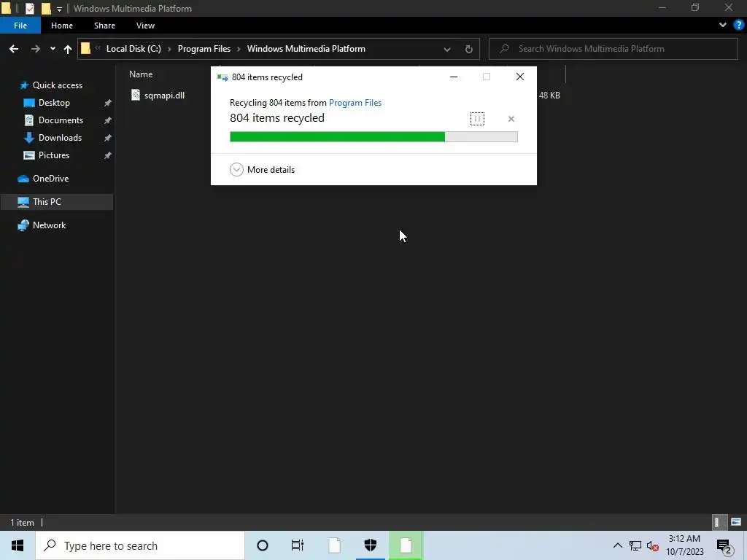This screenshot has width=747, height=560.
Task: Click the sqmapi.dll file icon
Action: click(x=135, y=95)
